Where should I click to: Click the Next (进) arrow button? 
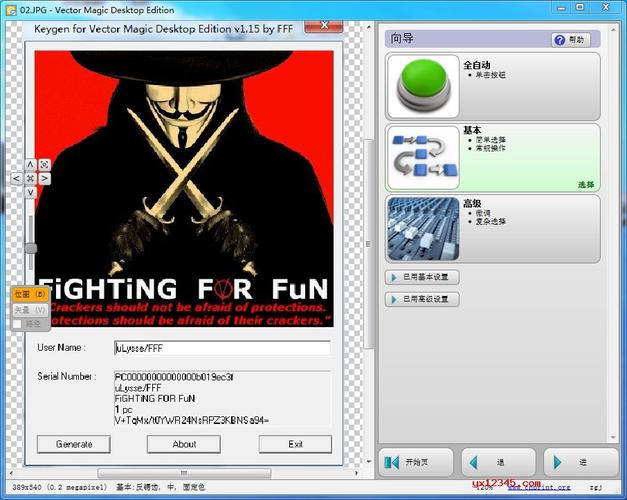581,462
